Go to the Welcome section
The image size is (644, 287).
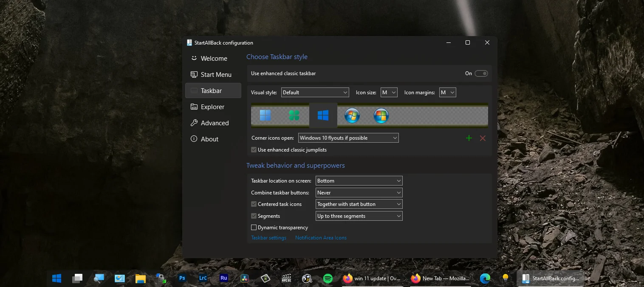pos(213,59)
